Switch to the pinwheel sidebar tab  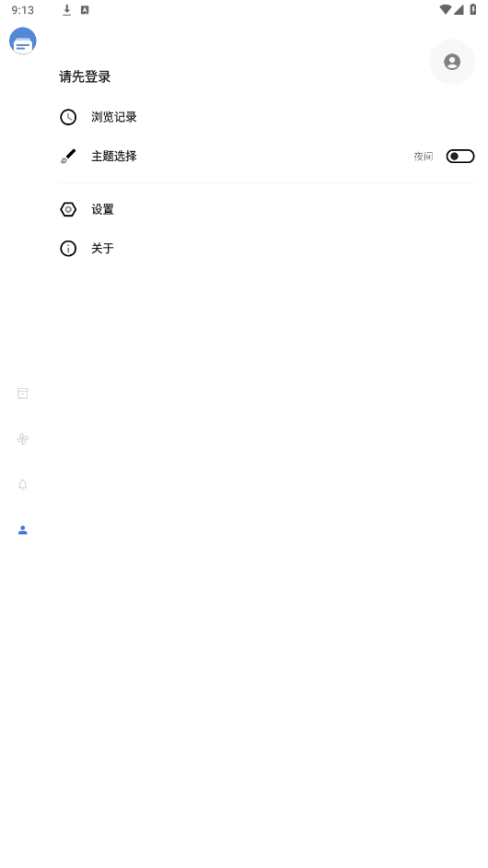23,439
